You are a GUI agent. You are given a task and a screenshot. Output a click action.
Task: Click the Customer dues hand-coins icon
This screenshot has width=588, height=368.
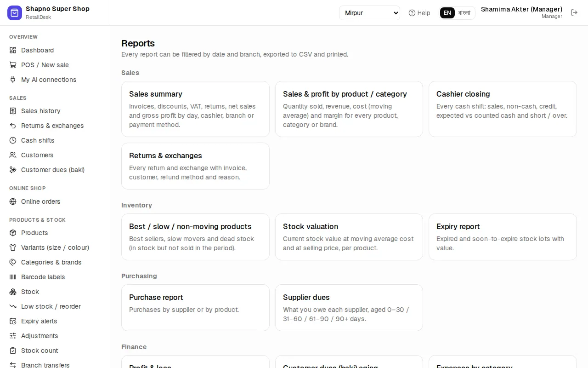pos(13,170)
